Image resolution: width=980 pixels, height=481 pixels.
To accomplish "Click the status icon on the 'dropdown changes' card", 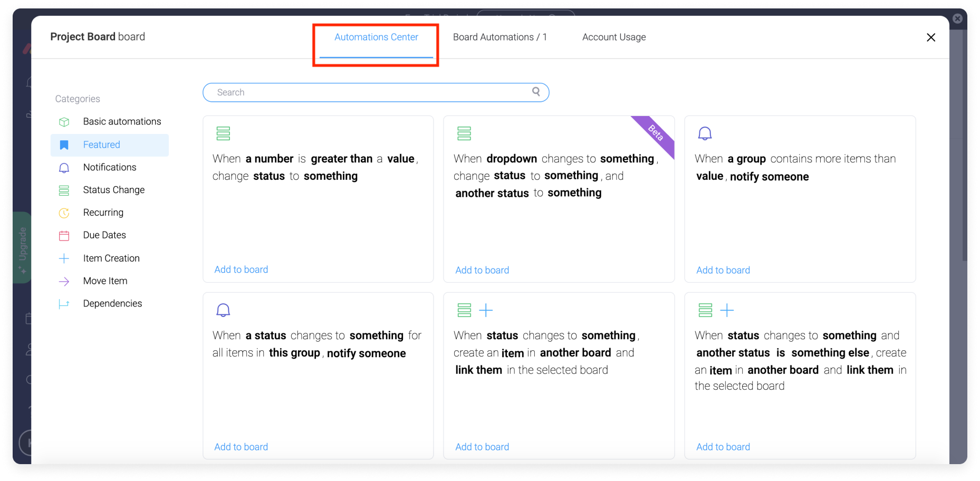I will (464, 133).
